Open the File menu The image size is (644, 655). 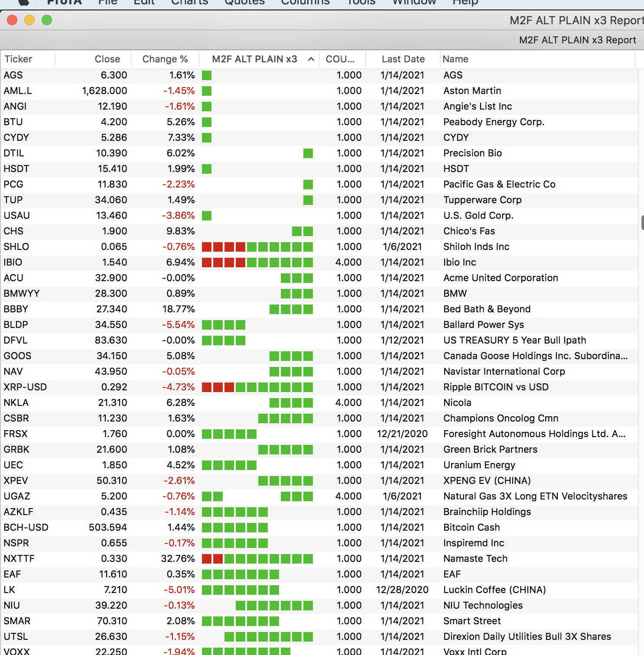click(x=108, y=2)
